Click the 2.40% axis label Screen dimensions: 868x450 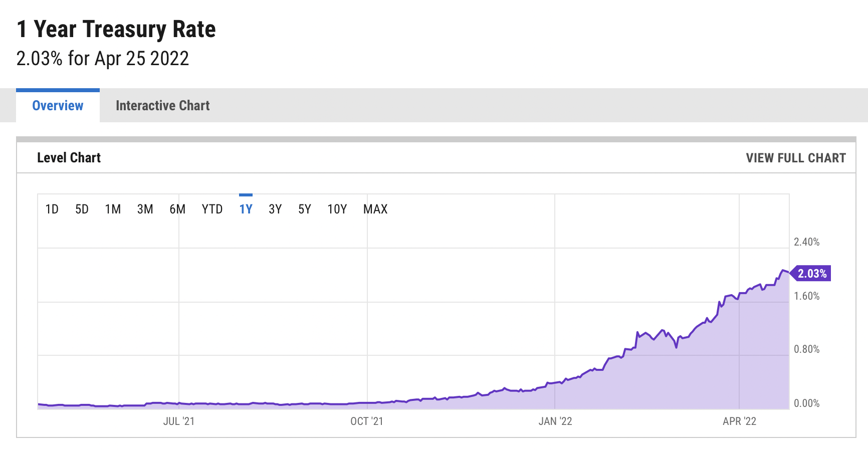[807, 242]
